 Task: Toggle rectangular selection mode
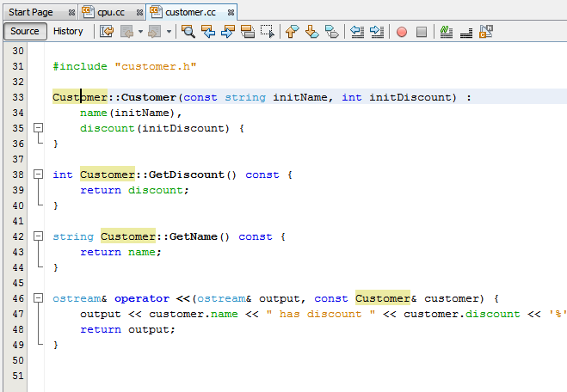268,32
